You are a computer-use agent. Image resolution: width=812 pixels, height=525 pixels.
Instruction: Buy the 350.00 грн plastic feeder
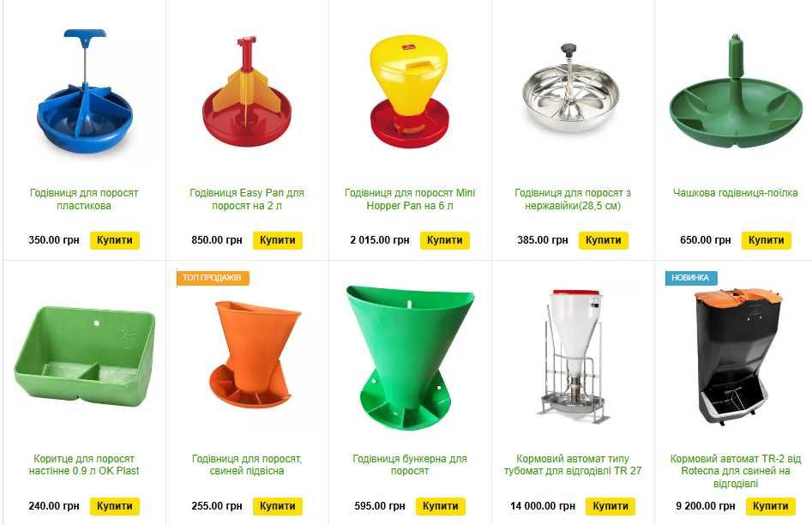114,240
